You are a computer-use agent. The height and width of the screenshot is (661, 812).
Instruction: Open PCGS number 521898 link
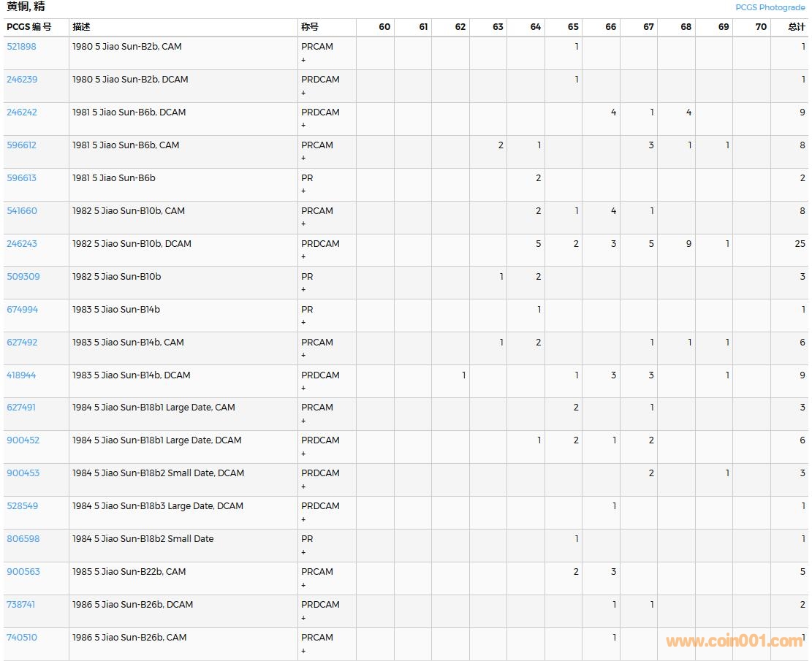21,47
